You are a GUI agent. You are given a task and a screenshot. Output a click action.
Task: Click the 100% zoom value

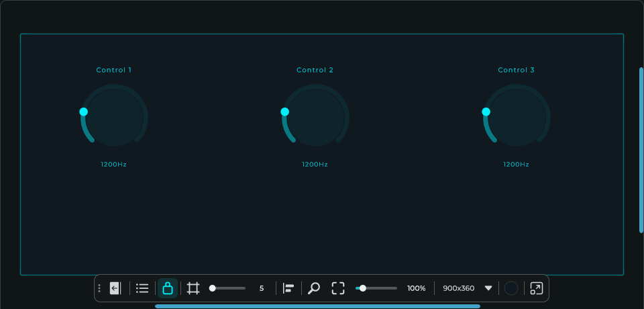pos(417,288)
